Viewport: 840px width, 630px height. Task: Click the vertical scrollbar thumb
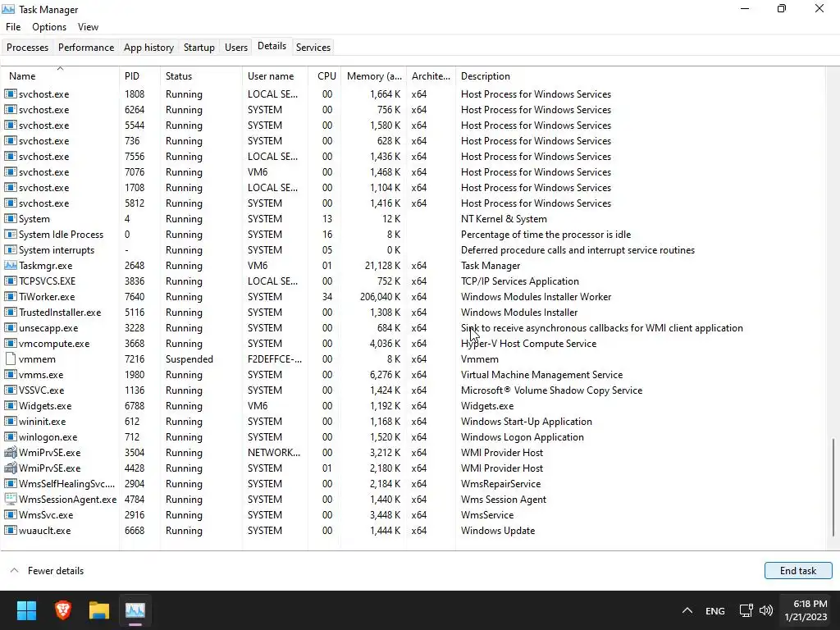[x=833, y=487]
